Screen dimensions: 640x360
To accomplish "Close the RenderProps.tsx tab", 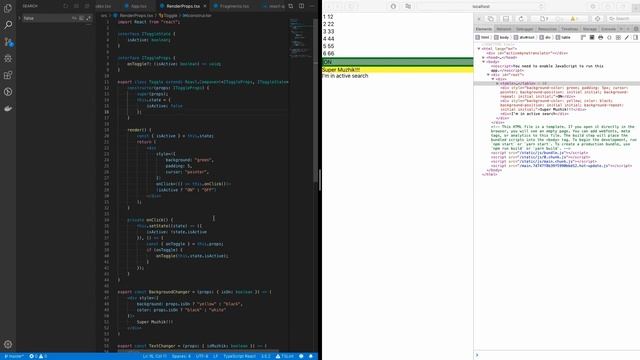I will point(205,6).
